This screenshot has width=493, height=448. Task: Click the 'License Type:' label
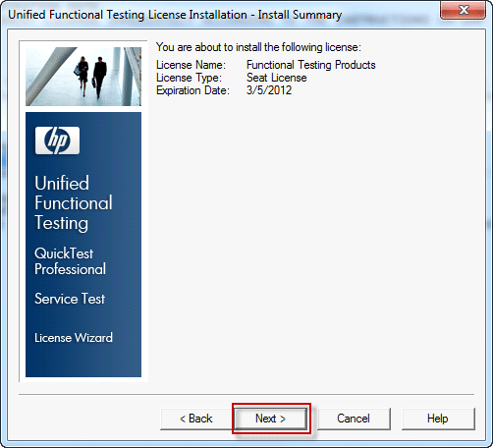pyautogui.click(x=189, y=78)
